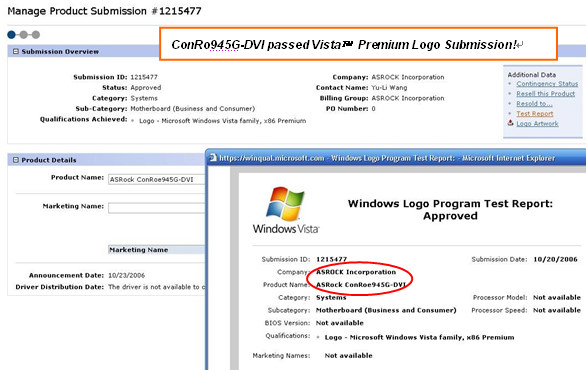
Task: Click the Marketing Name column header
Action: (157, 250)
